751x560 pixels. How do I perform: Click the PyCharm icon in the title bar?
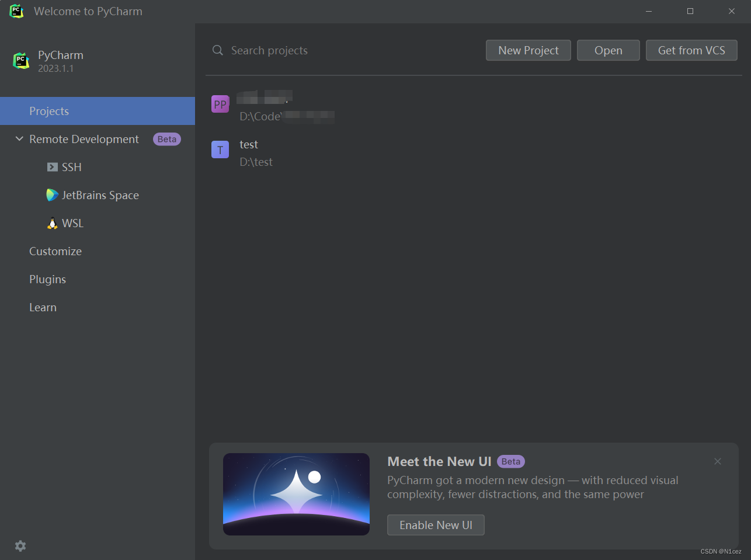(16, 11)
